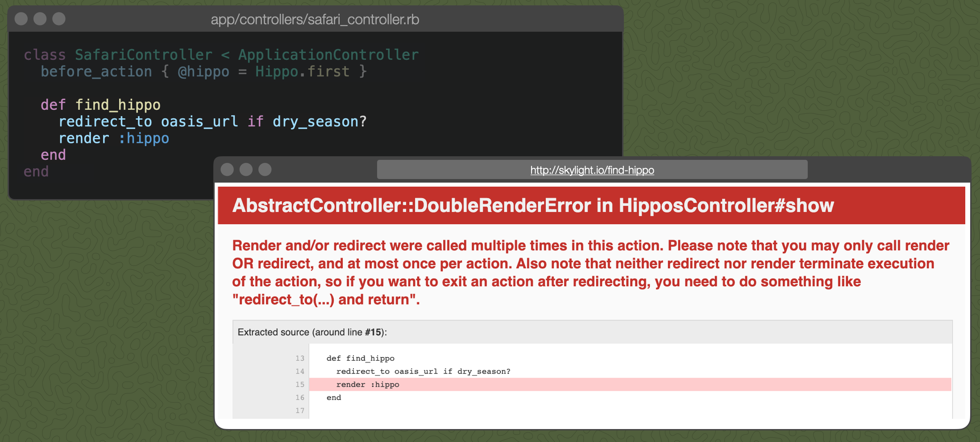Open the skylight.io/find-hippo URL link
Image resolution: width=980 pixels, height=442 pixels.
click(x=591, y=170)
